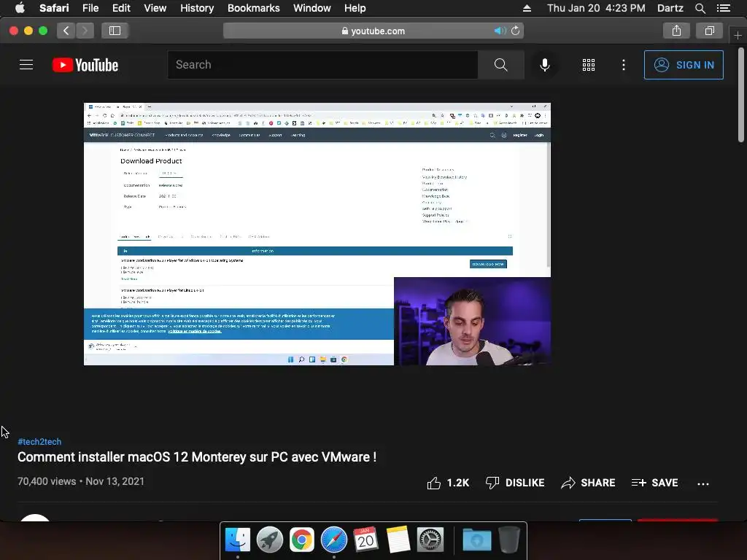Like the video with thumbs up
The height and width of the screenshot is (560, 747).
[448, 483]
